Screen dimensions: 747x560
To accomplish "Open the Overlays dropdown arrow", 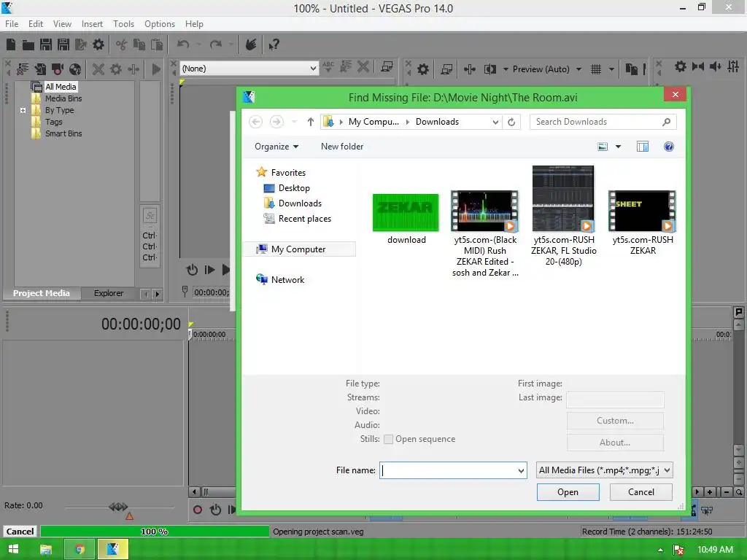I will pyautogui.click(x=612, y=69).
